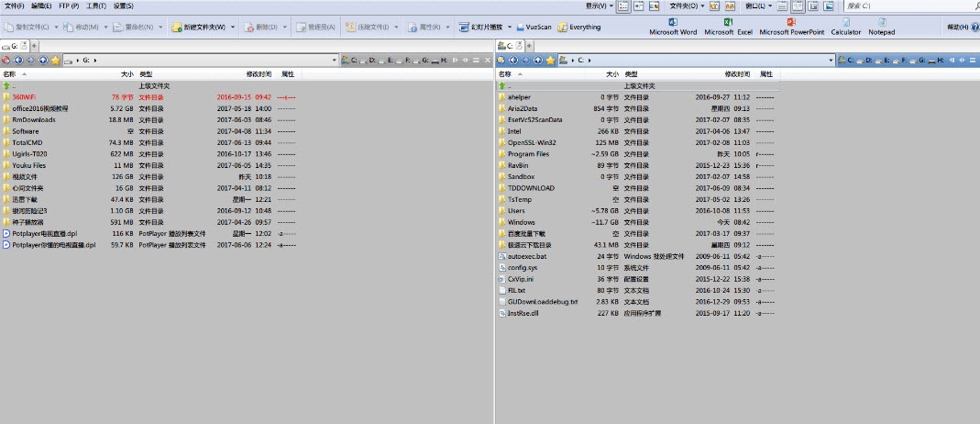Go up one level in left pane
980x424 pixels.
[42, 60]
